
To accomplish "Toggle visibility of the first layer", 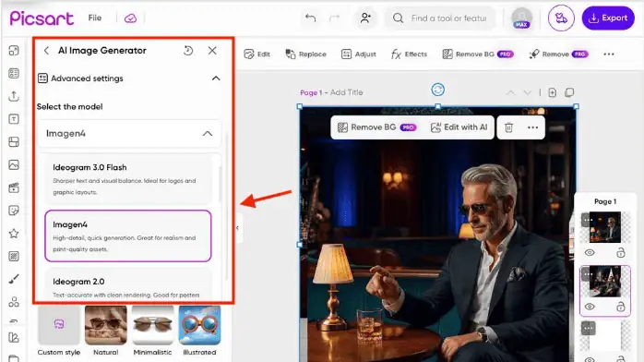I will click(590, 253).
